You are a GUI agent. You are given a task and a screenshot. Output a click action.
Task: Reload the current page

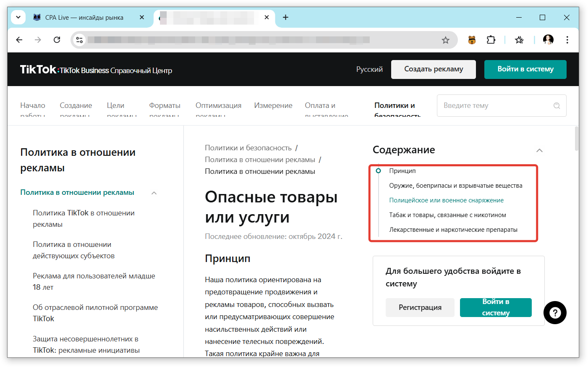[x=57, y=40]
